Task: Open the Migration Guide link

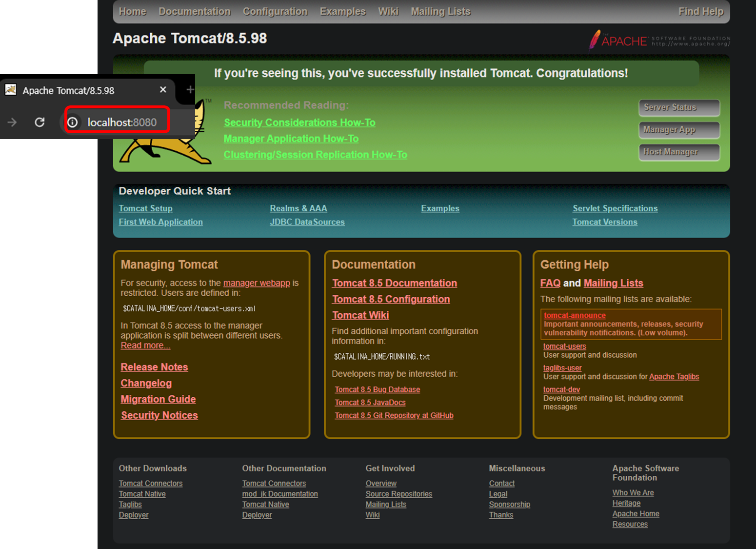Action: [158, 399]
